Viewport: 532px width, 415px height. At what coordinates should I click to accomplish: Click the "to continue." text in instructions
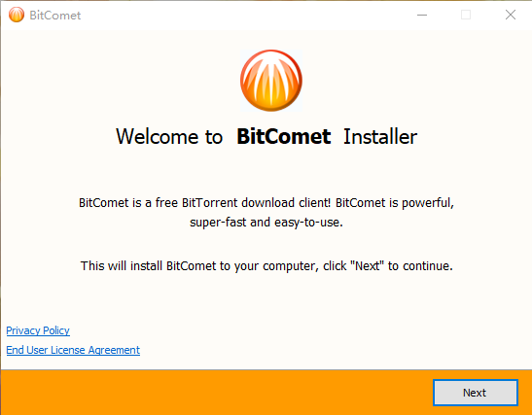tap(420, 266)
